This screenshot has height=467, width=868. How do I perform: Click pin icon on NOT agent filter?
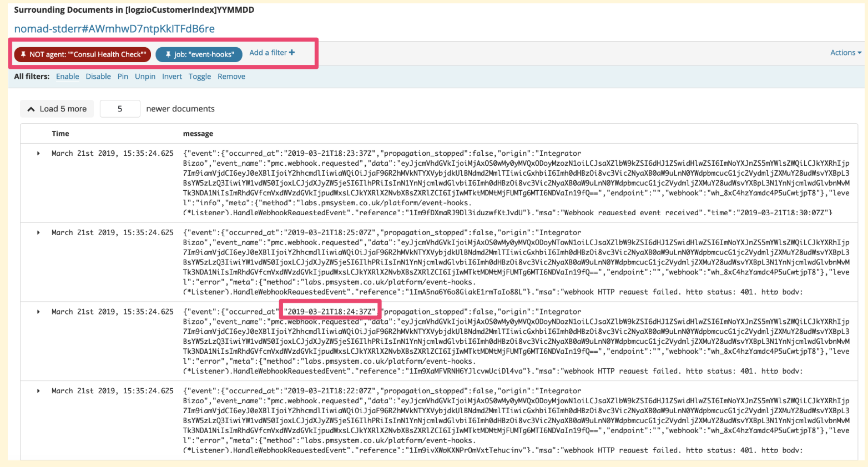click(23, 54)
